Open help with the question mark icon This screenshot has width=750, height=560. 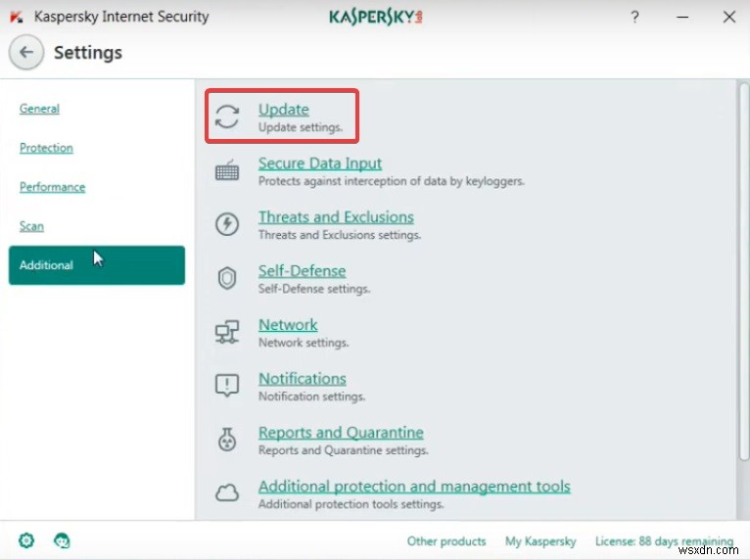click(x=634, y=18)
